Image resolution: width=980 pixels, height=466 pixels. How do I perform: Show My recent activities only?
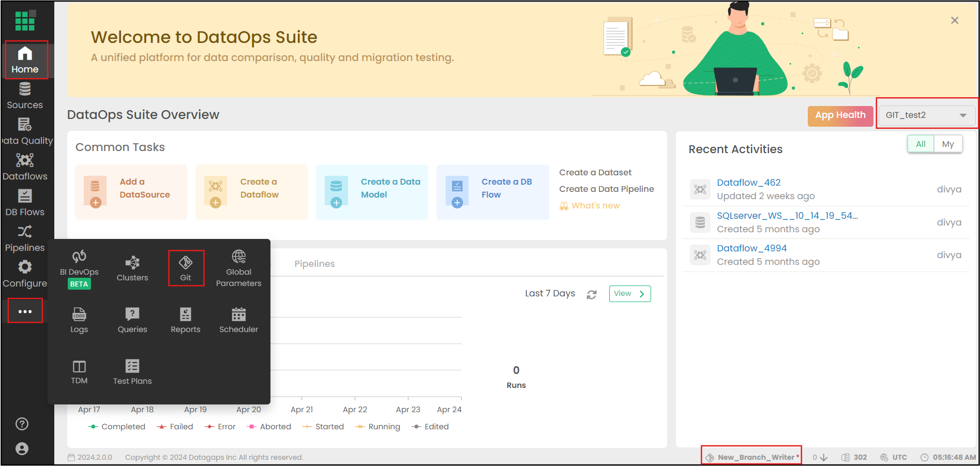point(948,144)
